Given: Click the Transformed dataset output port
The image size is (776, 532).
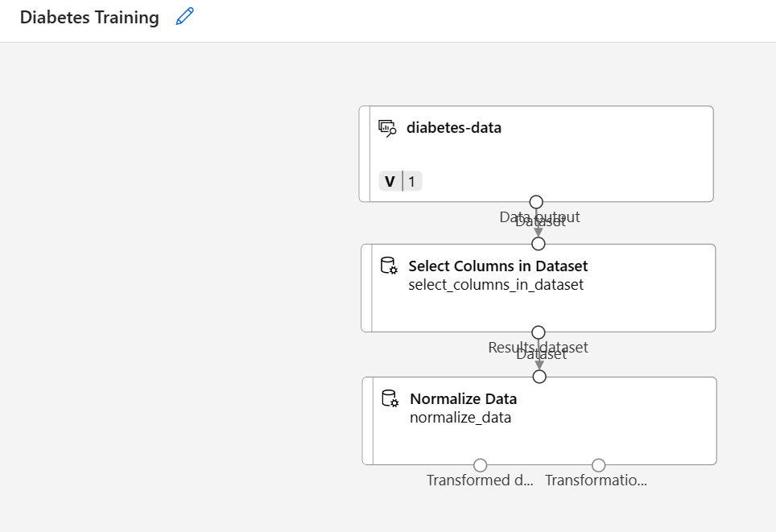Looking at the screenshot, I should click(x=481, y=465).
